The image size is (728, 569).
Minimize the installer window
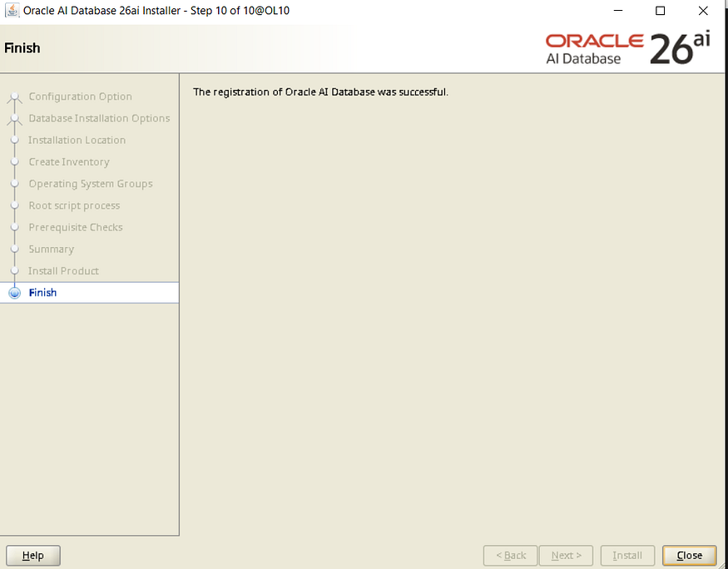(x=618, y=11)
